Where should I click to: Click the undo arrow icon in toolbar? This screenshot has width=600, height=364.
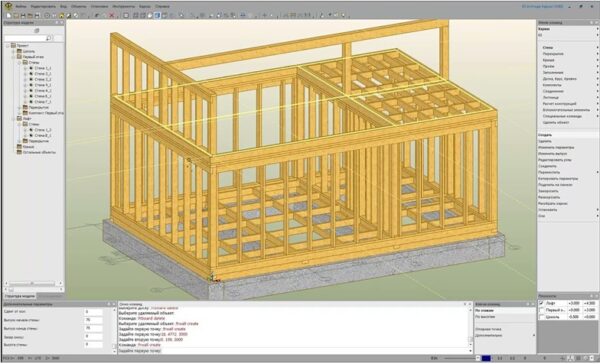97,15
